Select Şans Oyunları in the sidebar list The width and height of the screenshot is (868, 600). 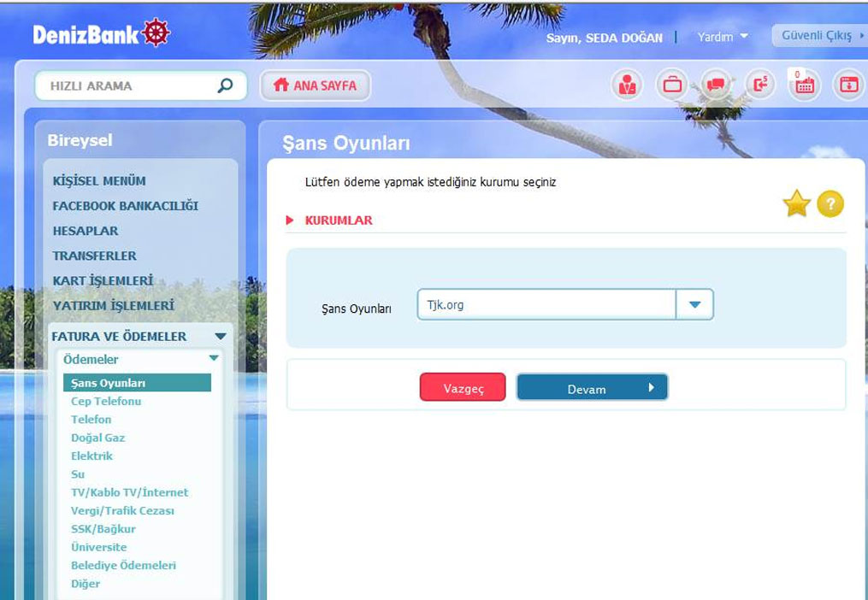138,382
